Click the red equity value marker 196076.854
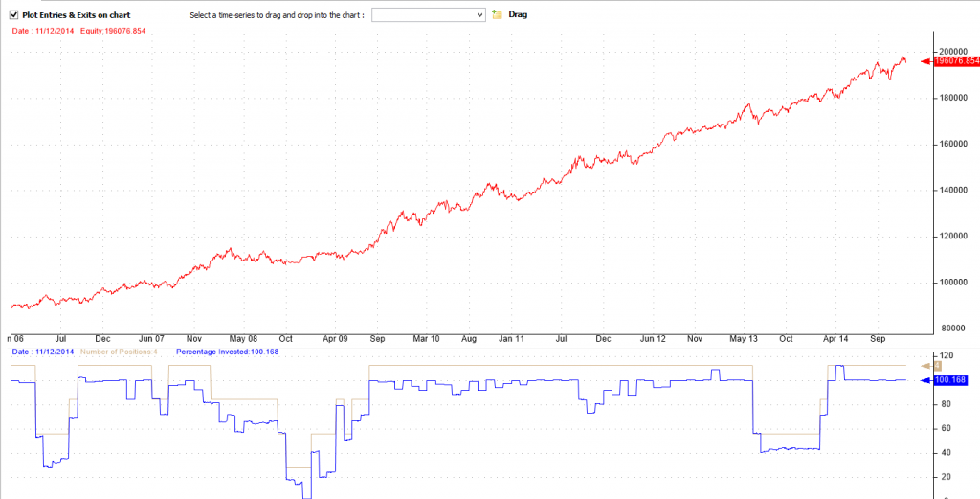Screen dimensions: 980x499 (x=955, y=61)
